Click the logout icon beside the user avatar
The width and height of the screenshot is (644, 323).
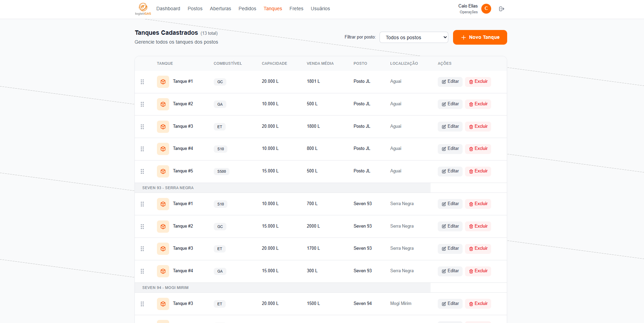click(501, 9)
